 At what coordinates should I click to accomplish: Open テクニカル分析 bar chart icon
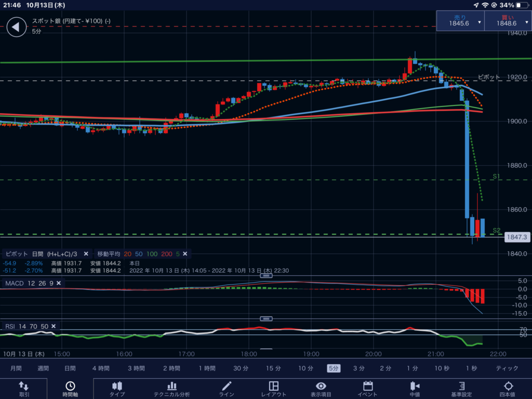click(x=172, y=386)
